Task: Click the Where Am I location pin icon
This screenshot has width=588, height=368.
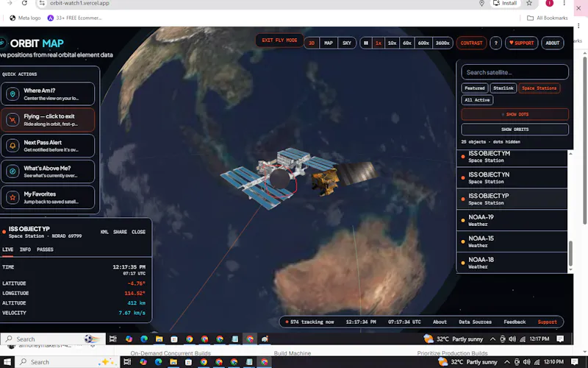Action: click(12, 94)
